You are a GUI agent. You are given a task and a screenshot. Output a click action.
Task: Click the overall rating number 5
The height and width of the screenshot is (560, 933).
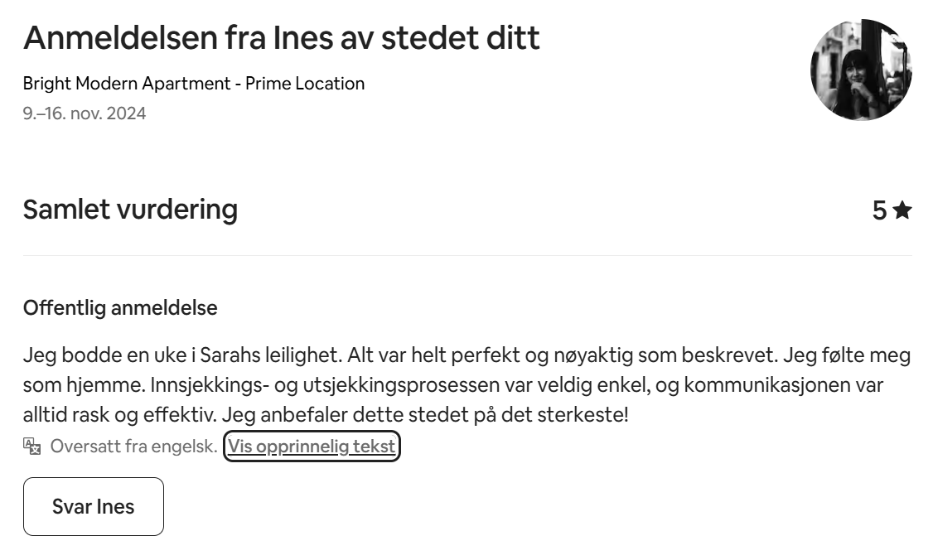[879, 211]
